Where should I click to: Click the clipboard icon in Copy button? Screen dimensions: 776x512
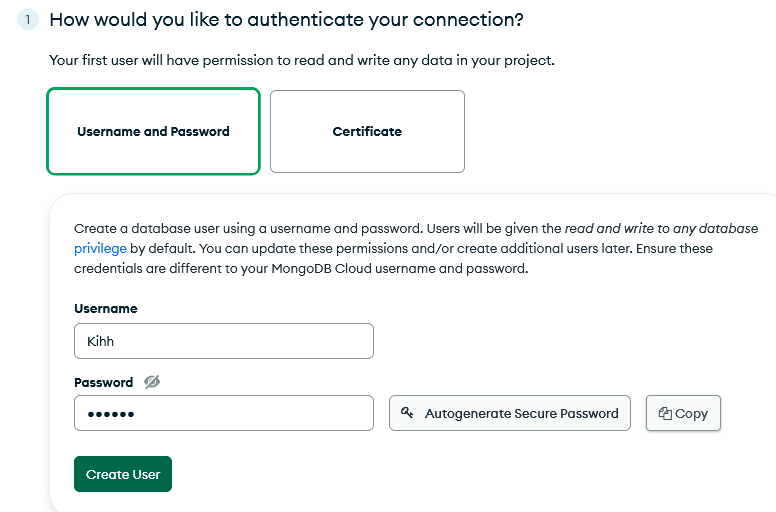(665, 414)
